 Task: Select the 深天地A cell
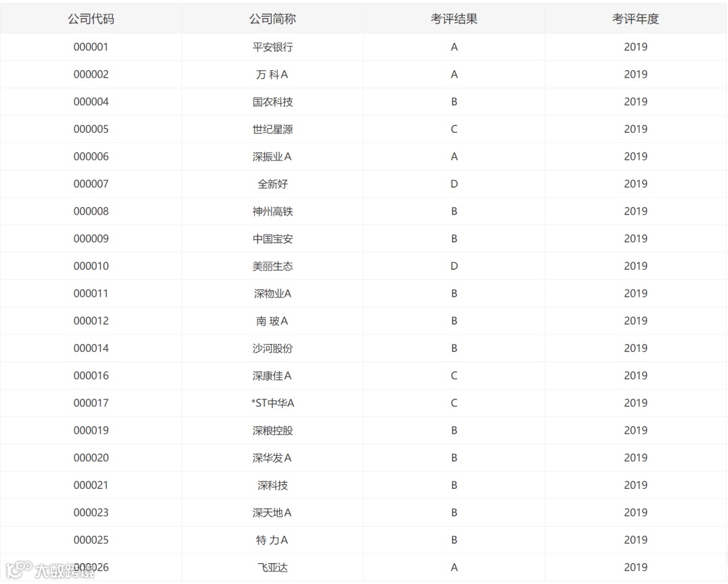[x=272, y=513]
